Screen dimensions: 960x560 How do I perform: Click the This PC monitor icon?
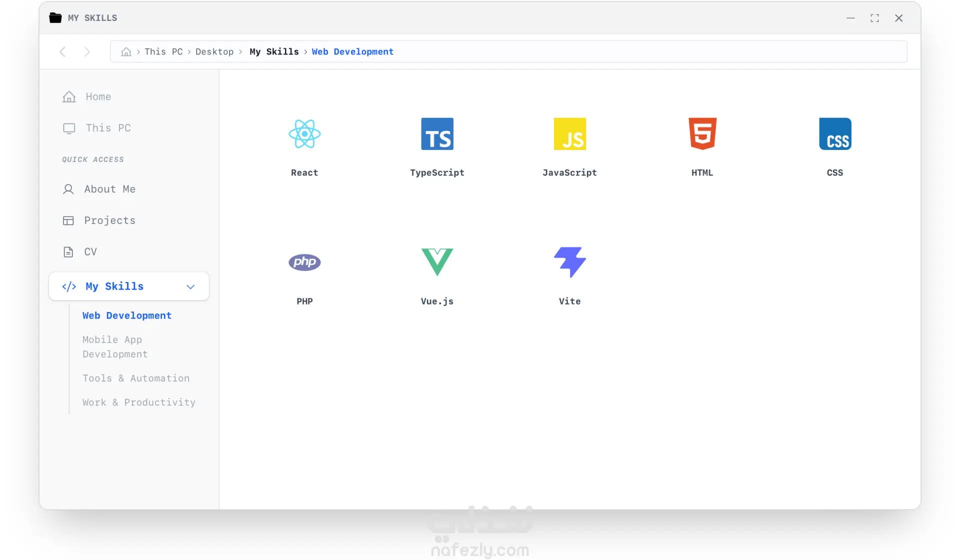click(69, 128)
